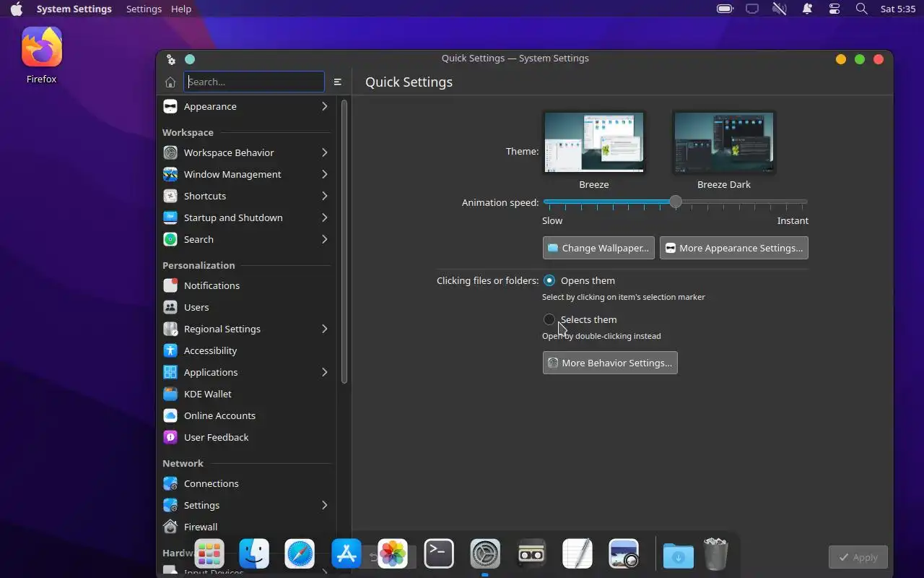Launch the Terminal from the dock
The image size is (924, 578).
439,554
